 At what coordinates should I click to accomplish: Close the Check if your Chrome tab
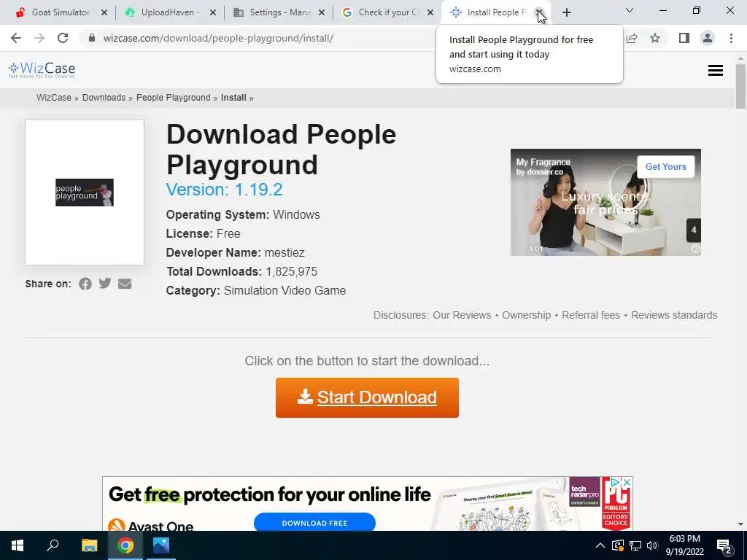click(x=430, y=13)
